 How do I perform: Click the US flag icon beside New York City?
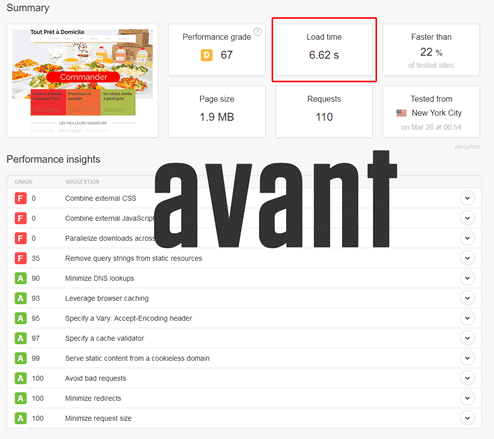click(x=401, y=113)
